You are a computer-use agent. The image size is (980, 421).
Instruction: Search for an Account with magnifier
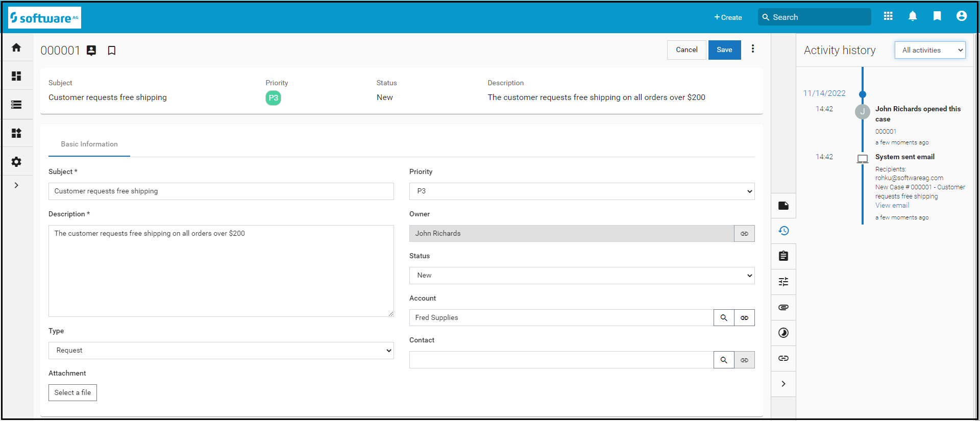pyautogui.click(x=724, y=318)
